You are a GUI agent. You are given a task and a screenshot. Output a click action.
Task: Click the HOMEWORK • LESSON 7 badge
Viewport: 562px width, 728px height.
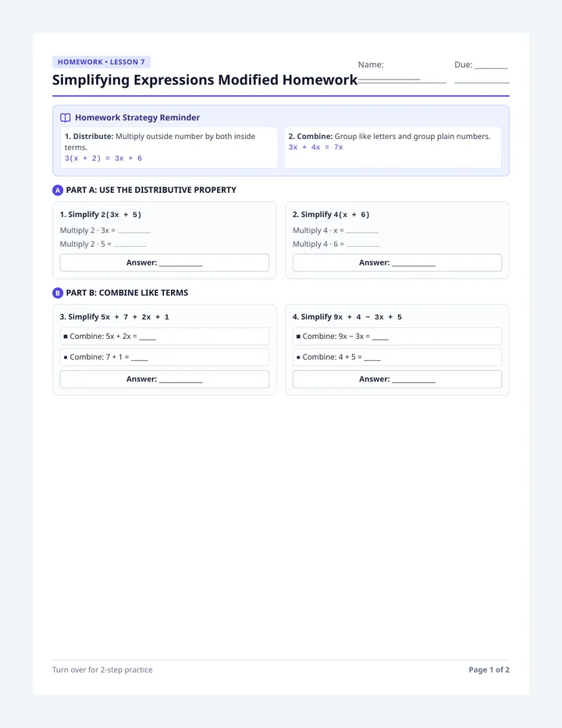pos(101,62)
